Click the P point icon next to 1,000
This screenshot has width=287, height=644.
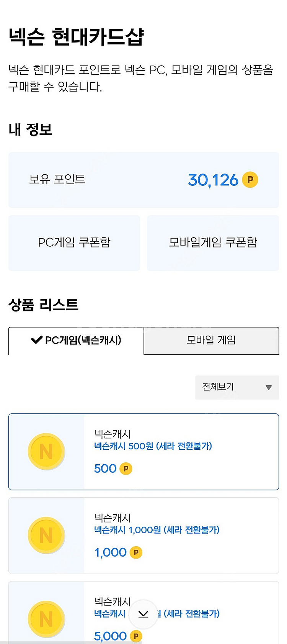point(136,552)
